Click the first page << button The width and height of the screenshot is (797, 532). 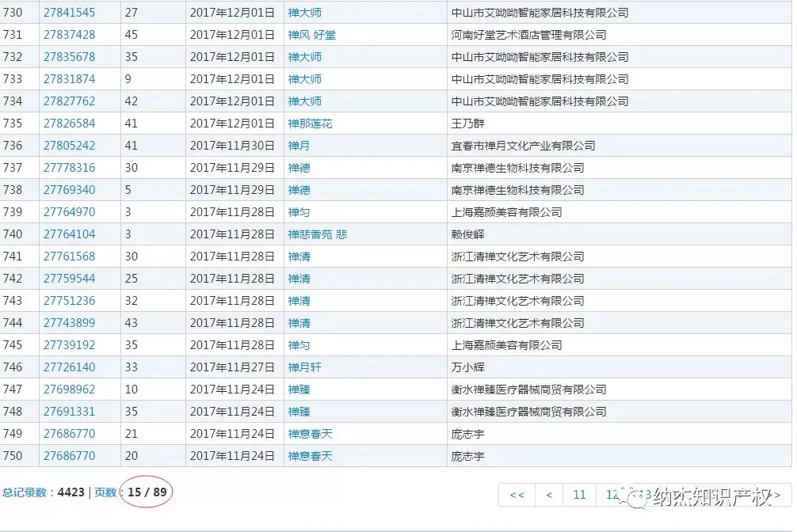pos(517,494)
